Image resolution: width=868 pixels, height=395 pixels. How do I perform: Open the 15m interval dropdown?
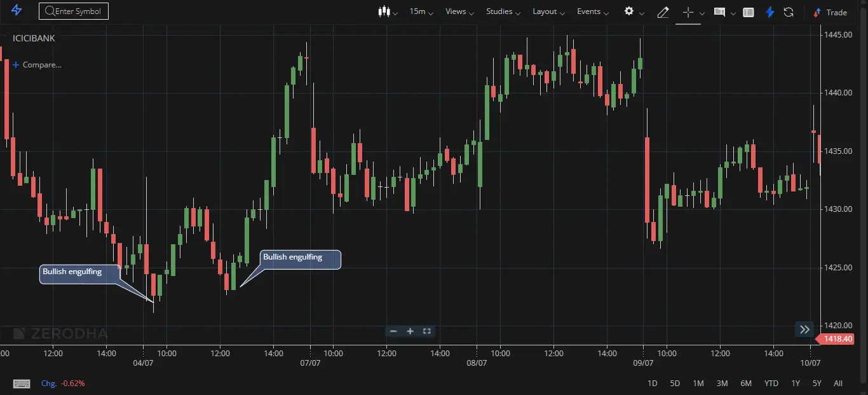421,11
